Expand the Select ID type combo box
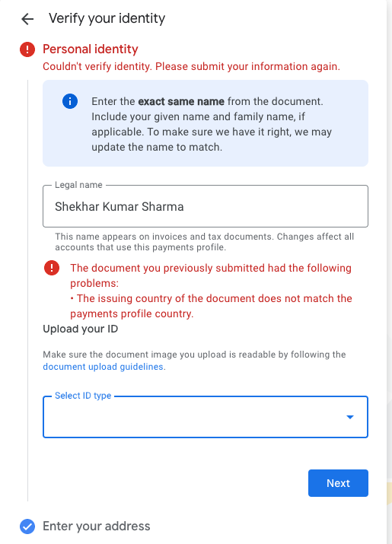The width and height of the screenshot is (392, 544). click(206, 417)
